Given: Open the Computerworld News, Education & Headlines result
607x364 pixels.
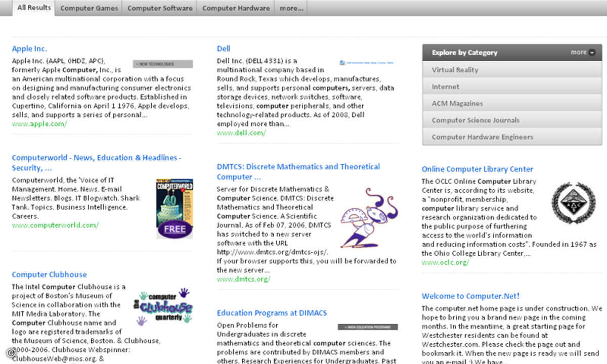Looking at the screenshot, I should (97, 163).
